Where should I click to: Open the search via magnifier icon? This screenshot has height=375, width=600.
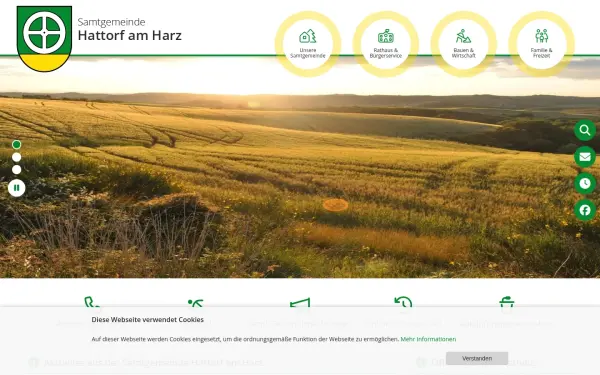coord(585,130)
